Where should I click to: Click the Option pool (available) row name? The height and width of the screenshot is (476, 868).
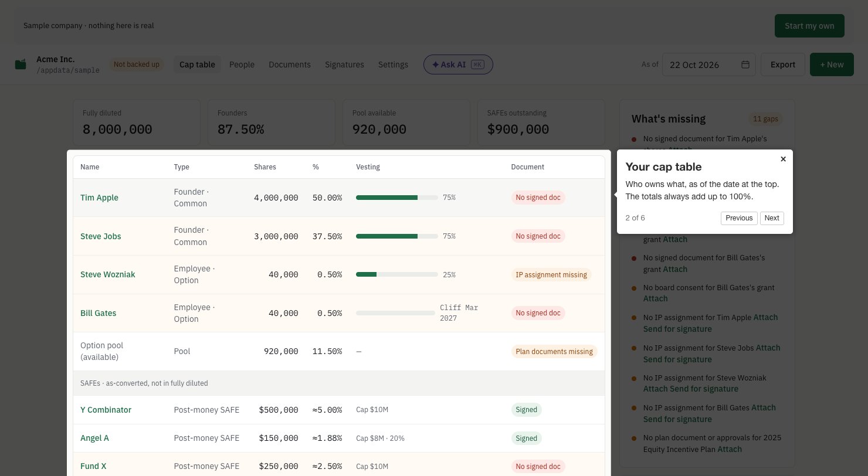tap(102, 351)
